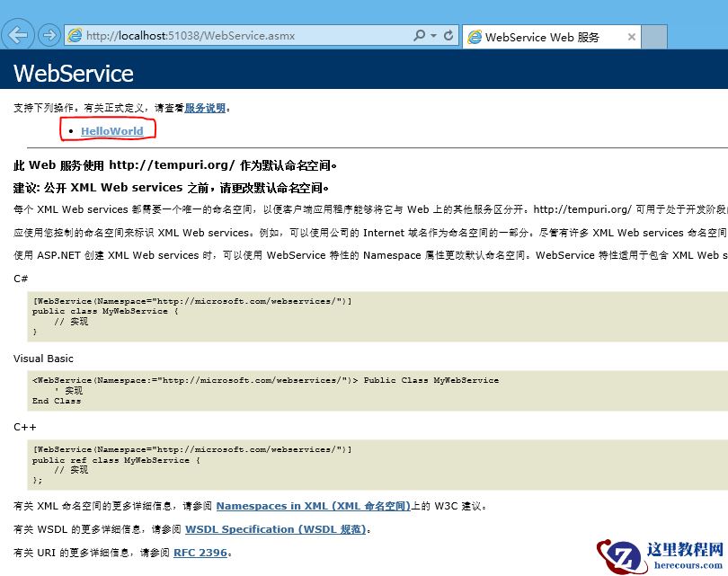Go back with the browser Back arrow
The width and height of the screenshot is (728, 576).
[18, 35]
